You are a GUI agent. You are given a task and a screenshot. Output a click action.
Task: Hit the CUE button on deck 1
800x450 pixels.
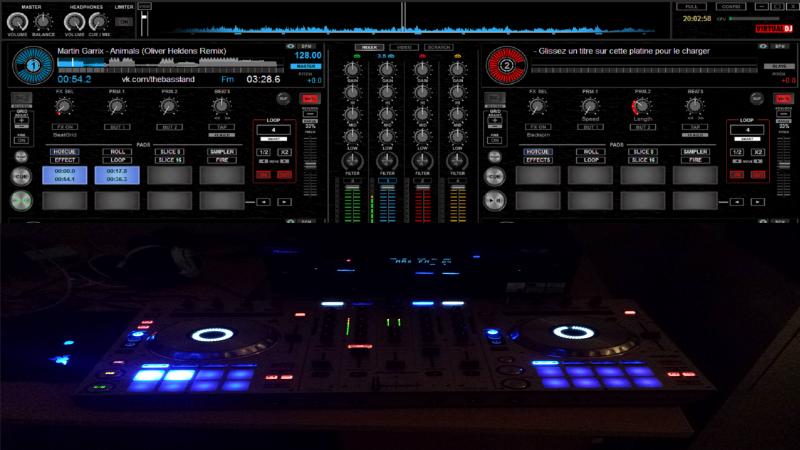click(x=21, y=177)
